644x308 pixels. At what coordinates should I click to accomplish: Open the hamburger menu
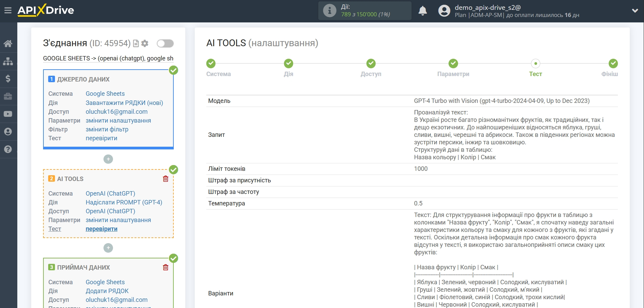pos(8,11)
